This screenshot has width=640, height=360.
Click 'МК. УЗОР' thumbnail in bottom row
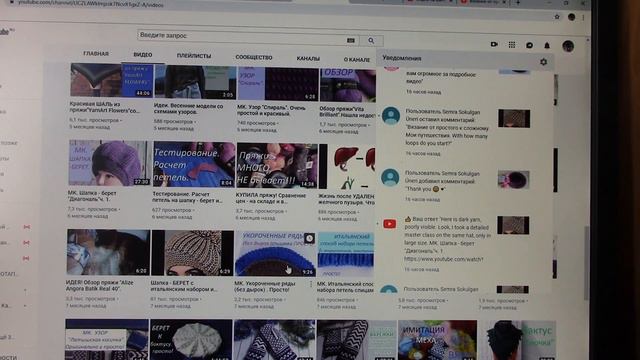(107, 340)
